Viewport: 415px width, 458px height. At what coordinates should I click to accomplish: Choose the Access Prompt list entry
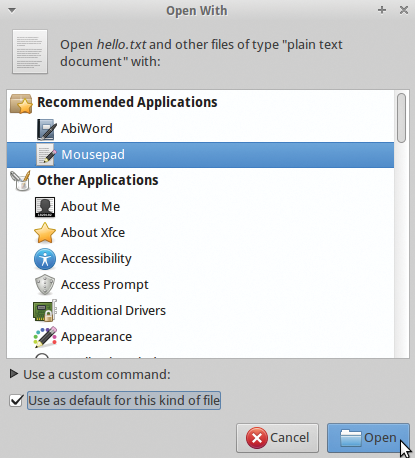[200, 285]
